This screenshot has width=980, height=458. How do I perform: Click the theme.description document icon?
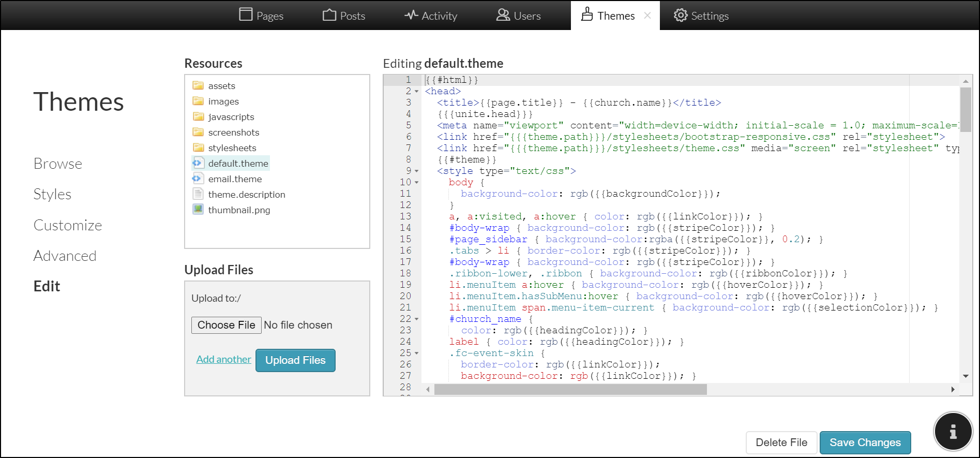(198, 194)
